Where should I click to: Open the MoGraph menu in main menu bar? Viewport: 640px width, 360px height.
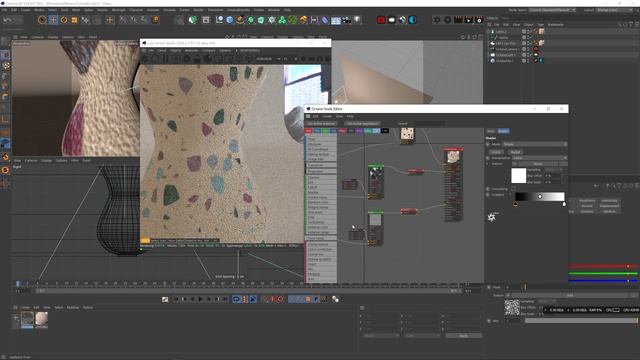118,10
